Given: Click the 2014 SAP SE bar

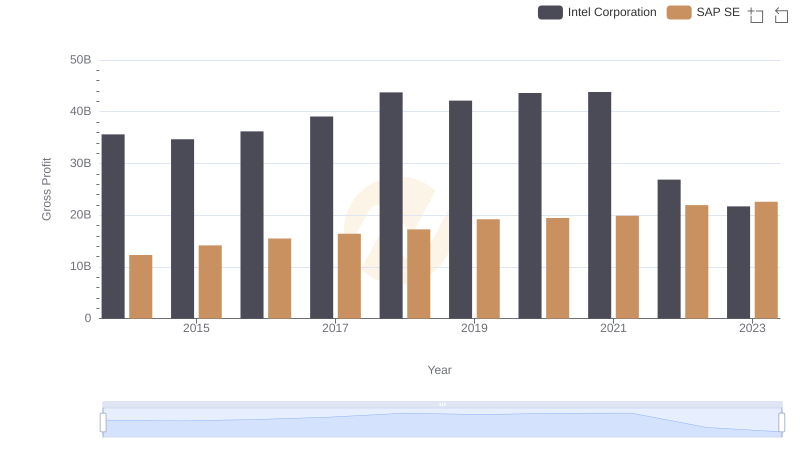Looking at the screenshot, I should (141, 287).
